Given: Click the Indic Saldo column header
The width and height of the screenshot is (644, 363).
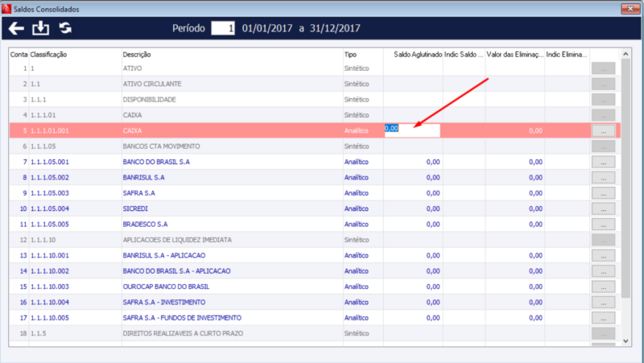Looking at the screenshot, I should pos(464,55).
